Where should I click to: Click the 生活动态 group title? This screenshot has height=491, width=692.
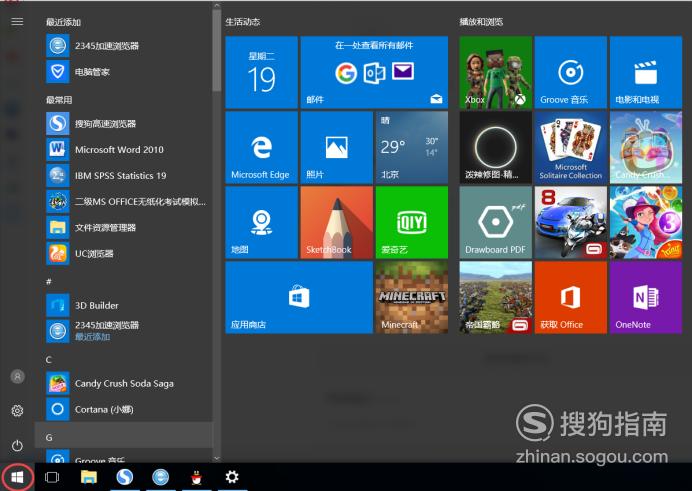[x=243, y=22]
